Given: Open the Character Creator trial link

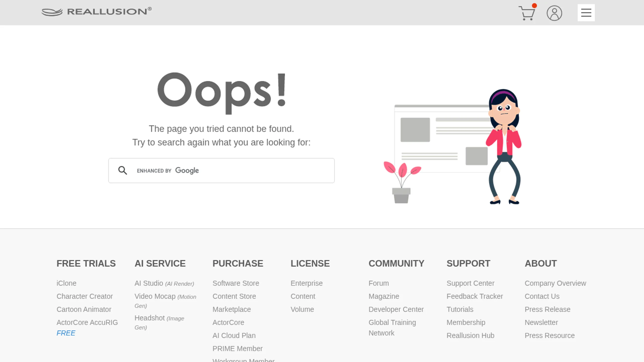Looking at the screenshot, I should 85,296.
